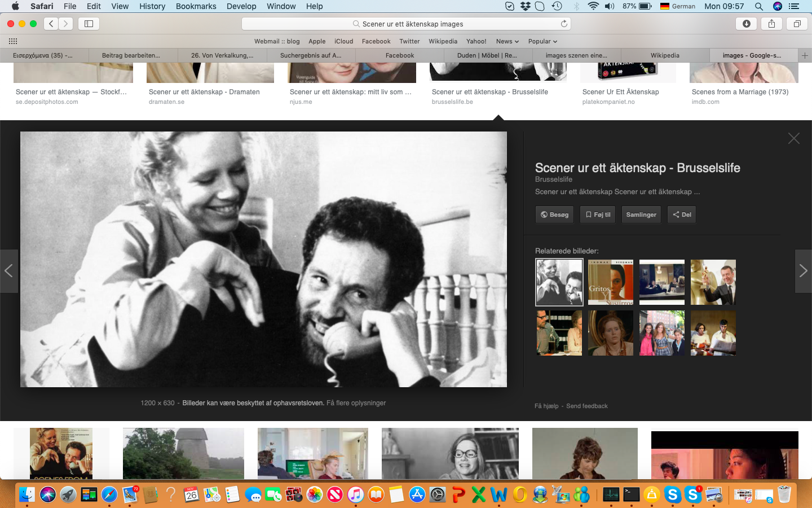
Task: Click the Besøg button
Action: [554, 214]
